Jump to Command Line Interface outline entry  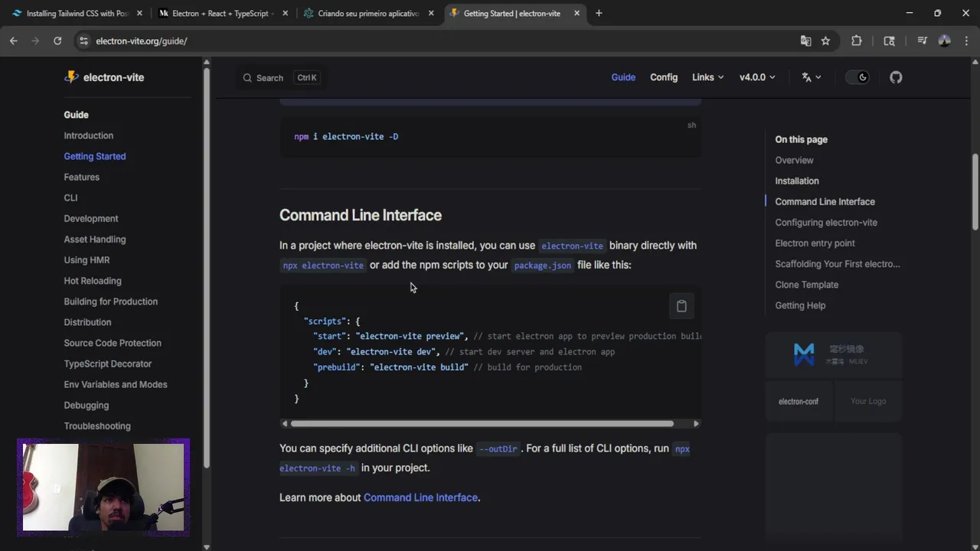[x=825, y=201]
